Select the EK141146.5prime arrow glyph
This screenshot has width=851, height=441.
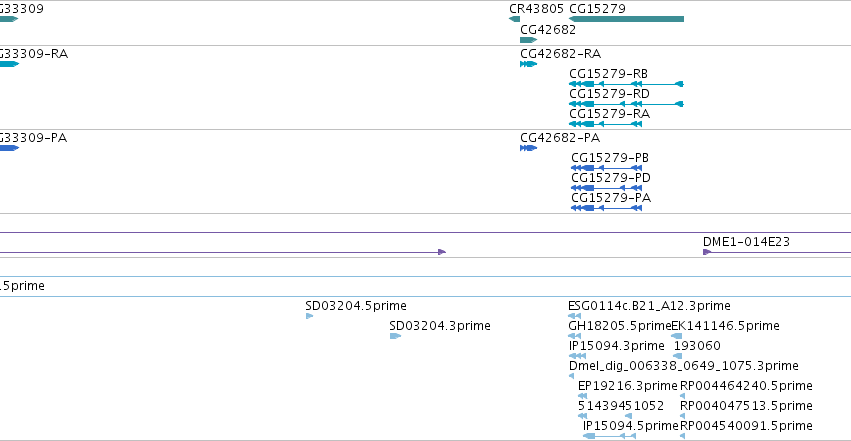coord(676,336)
